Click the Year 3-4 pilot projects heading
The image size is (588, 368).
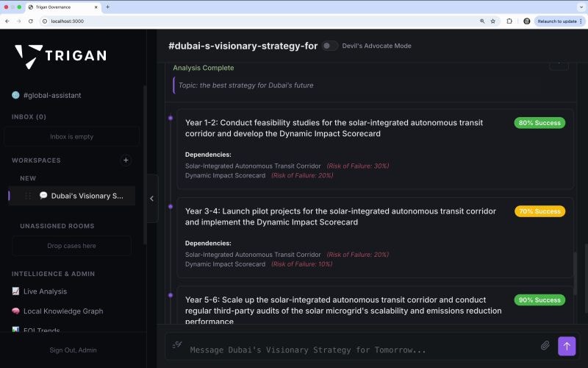[340, 216]
